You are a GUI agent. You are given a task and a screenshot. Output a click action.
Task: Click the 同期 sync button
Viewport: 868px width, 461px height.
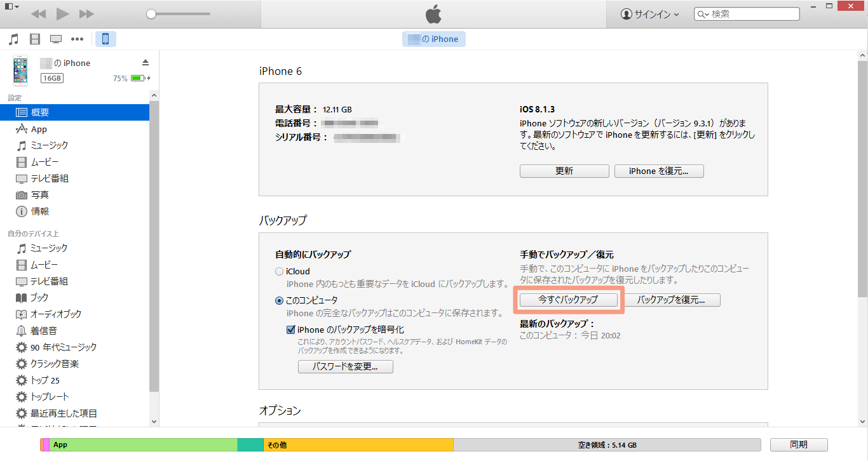pyautogui.click(x=799, y=444)
